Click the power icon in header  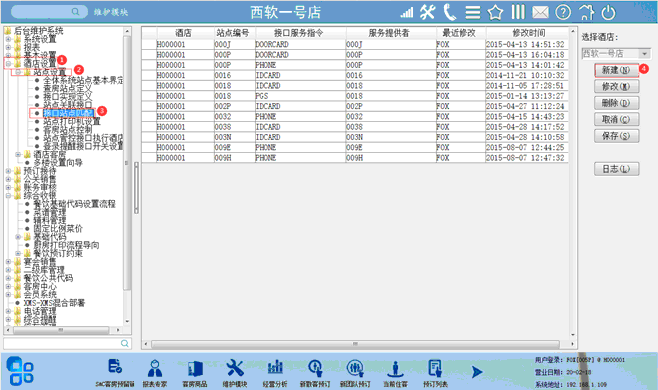tap(608, 13)
